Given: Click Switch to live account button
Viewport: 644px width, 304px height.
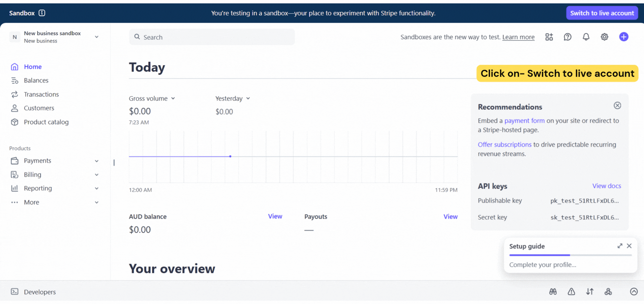Looking at the screenshot, I should (602, 13).
